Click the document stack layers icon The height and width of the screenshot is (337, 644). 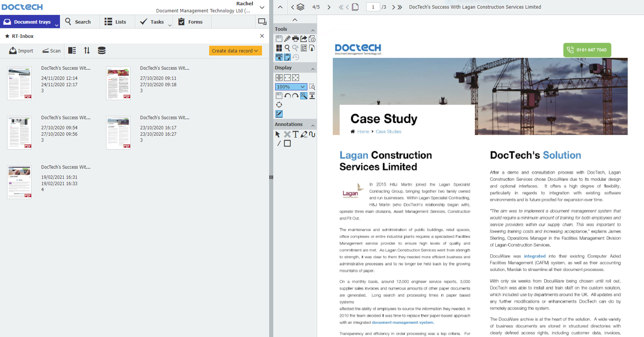tap(301, 7)
